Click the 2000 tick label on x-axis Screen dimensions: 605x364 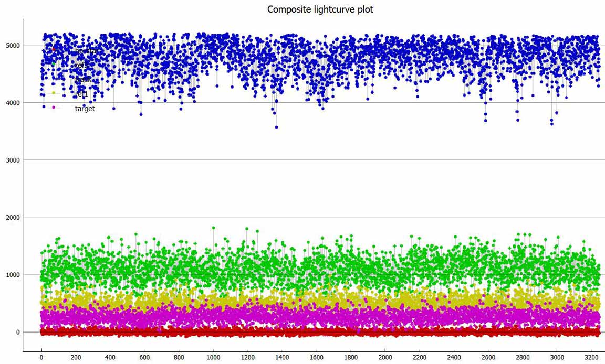(x=385, y=358)
